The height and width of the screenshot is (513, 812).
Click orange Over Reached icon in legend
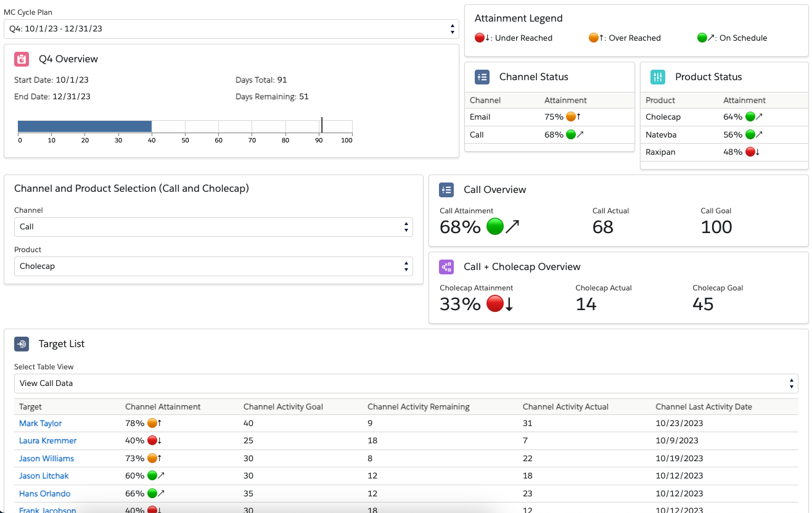pos(594,38)
